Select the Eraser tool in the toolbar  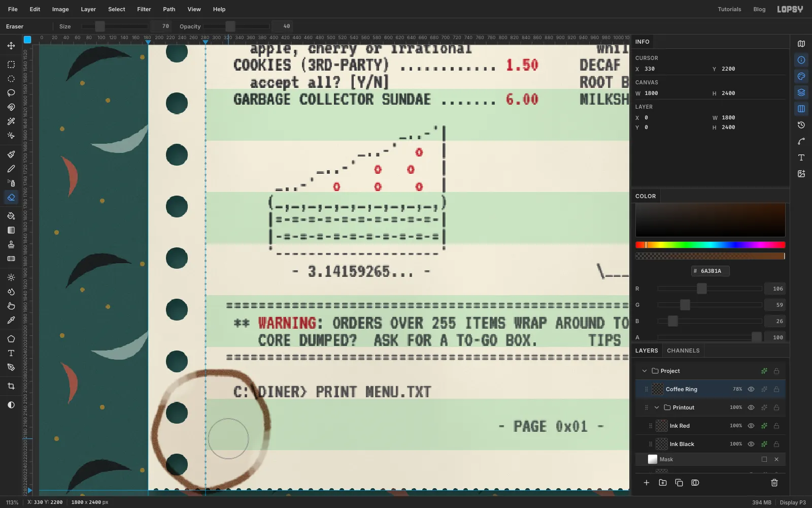[x=11, y=197]
